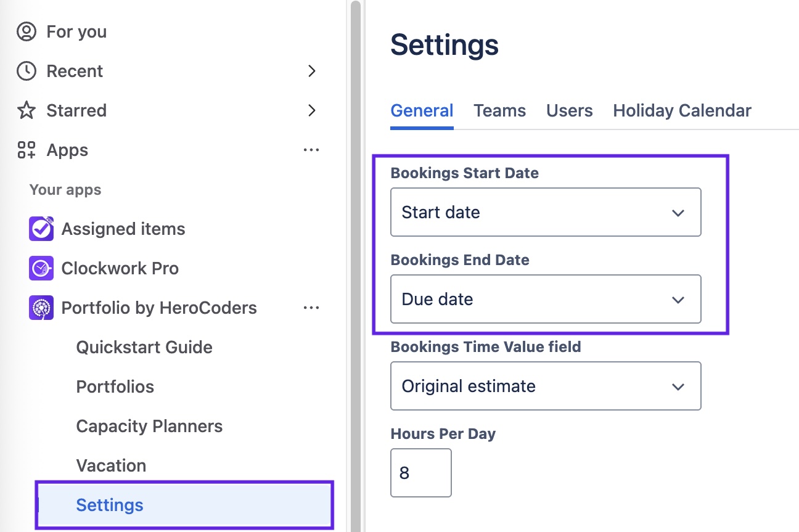799x532 pixels.
Task: Open more options for Portfolio by HeroCoders
Action: (x=311, y=308)
